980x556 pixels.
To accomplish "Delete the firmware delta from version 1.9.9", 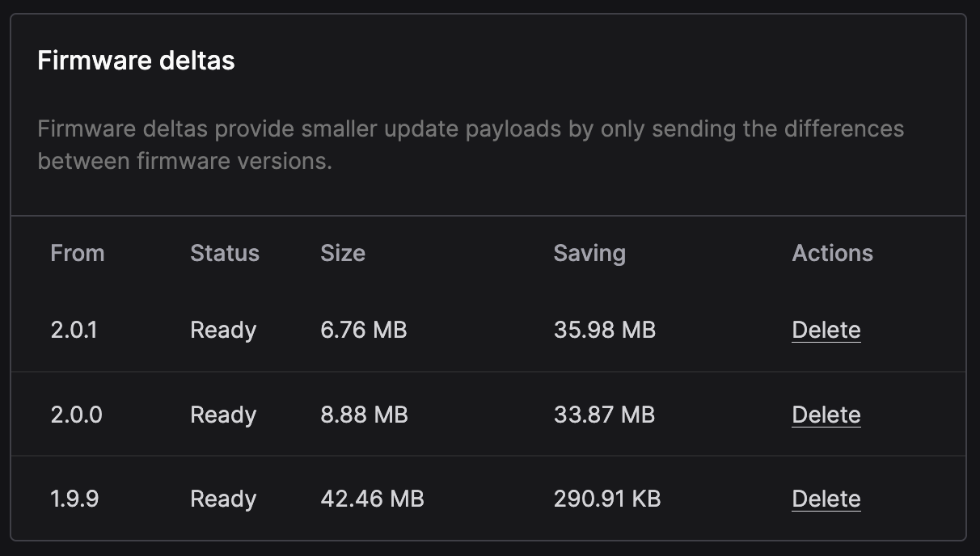I will [x=826, y=499].
